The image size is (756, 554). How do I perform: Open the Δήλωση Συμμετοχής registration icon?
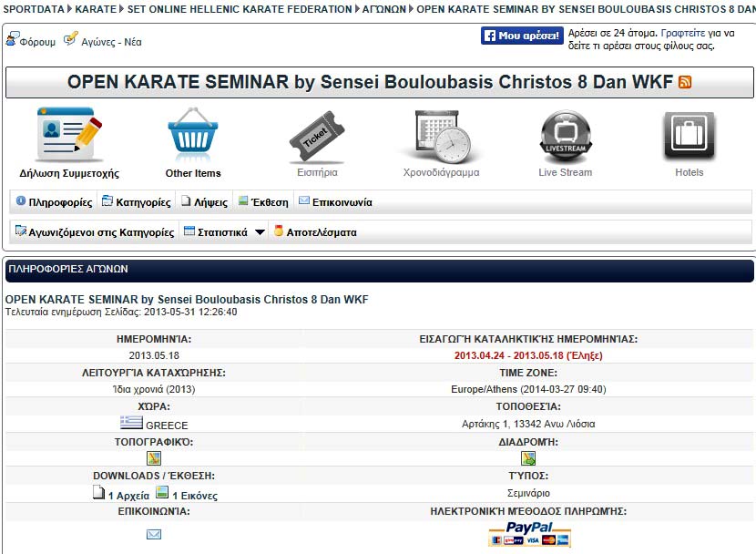[69, 135]
